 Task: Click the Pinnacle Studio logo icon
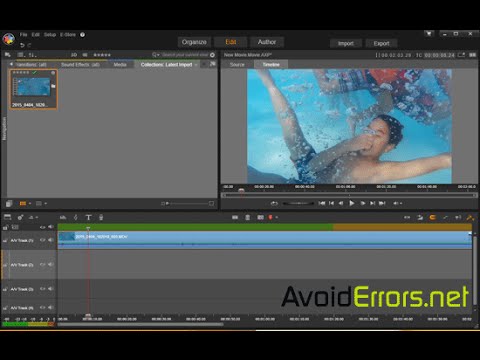[x=9, y=40]
